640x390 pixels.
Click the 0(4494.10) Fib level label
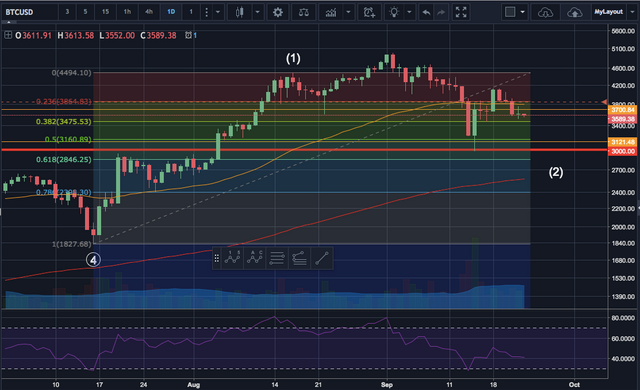pos(71,73)
